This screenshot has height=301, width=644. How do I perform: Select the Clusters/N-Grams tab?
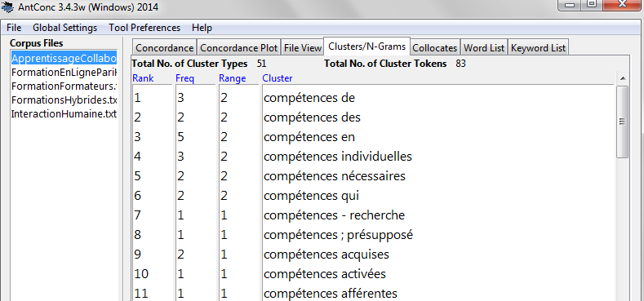tap(367, 46)
